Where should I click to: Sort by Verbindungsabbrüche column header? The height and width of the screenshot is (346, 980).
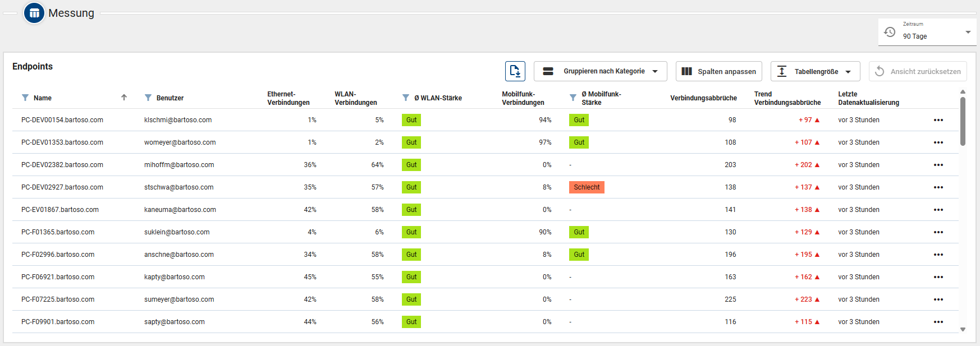(703, 98)
